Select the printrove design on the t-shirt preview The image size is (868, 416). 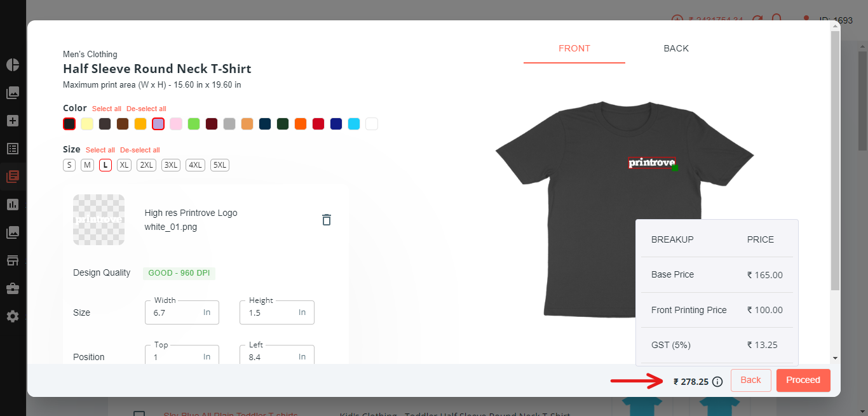click(x=651, y=163)
